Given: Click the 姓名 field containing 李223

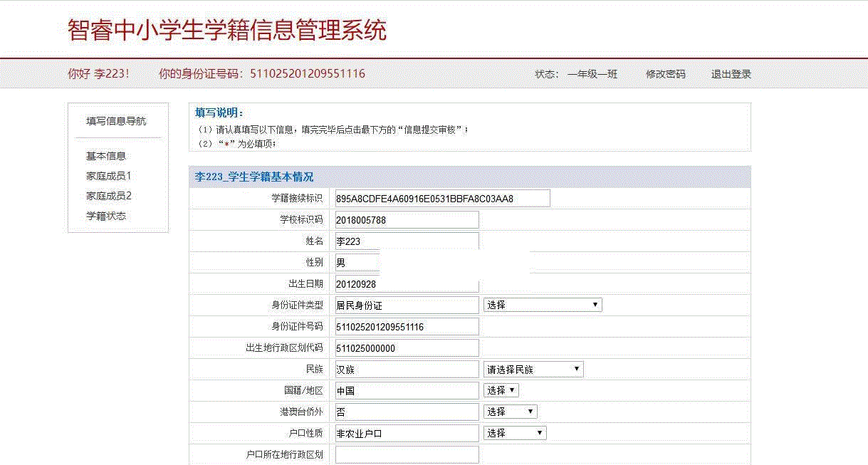Looking at the screenshot, I should click(406, 240).
